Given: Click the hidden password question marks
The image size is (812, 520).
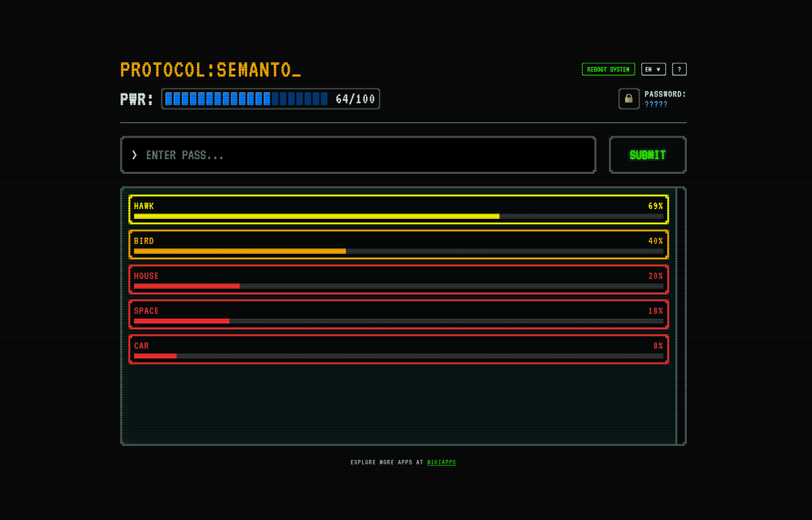Looking at the screenshot, I should point(657,105).
